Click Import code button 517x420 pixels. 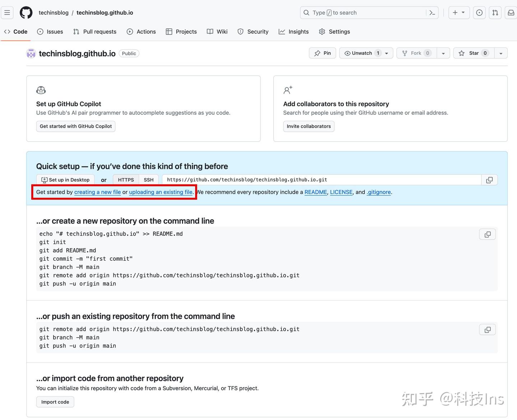point(55,402)
